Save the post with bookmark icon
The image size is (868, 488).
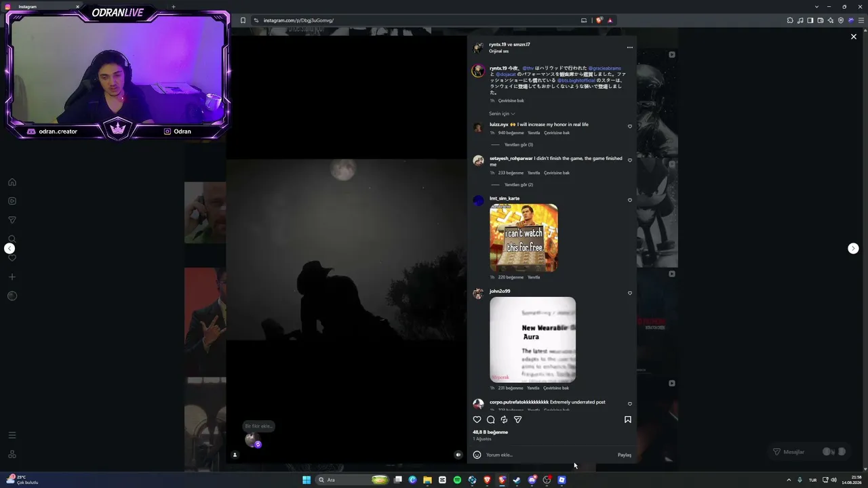click(627, 420)
